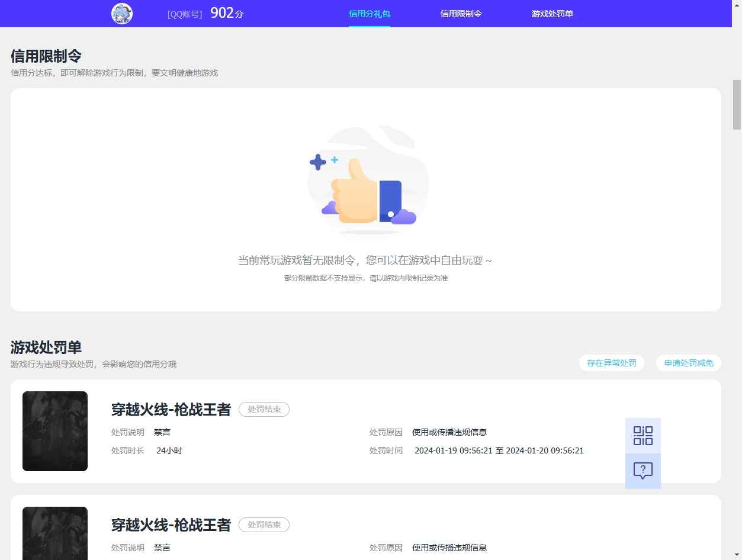The width and height of the screenshot is (742, 560).
Task: Click 存在异常处罚 button
Action: (612, 363)
